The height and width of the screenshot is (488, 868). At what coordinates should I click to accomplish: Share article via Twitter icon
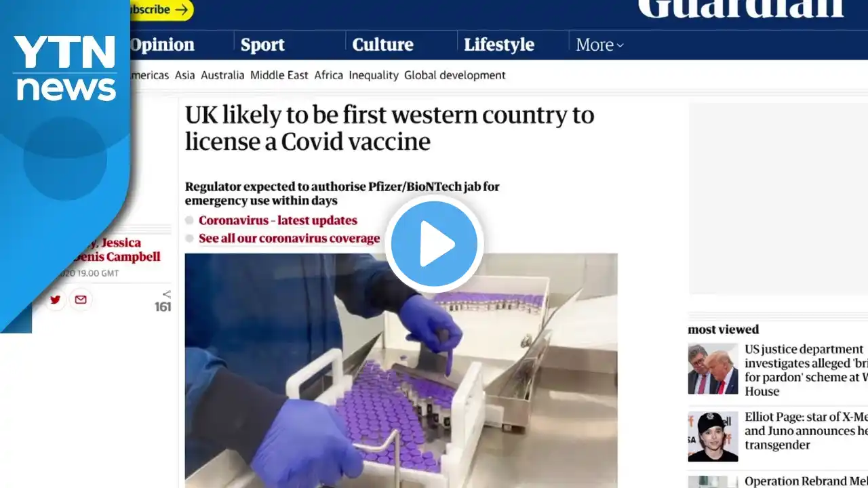pyautogui.click(x=55, y=300)
